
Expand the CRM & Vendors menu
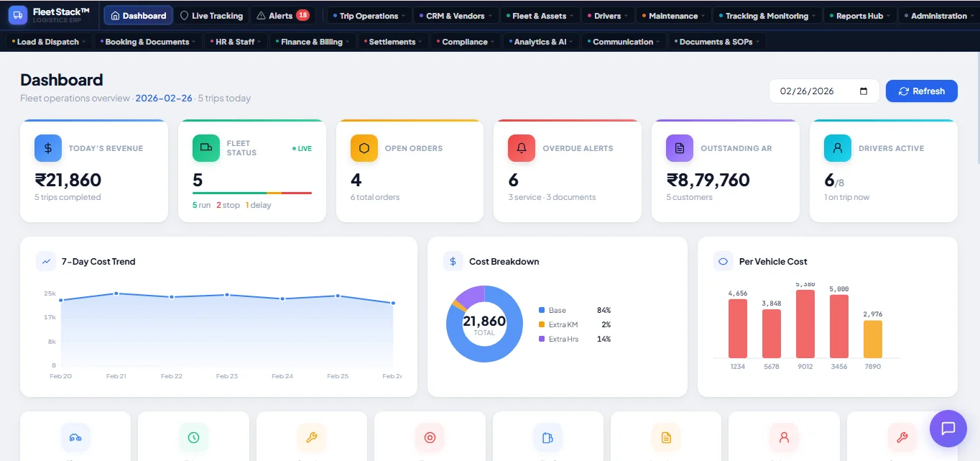tap(457, 16)
